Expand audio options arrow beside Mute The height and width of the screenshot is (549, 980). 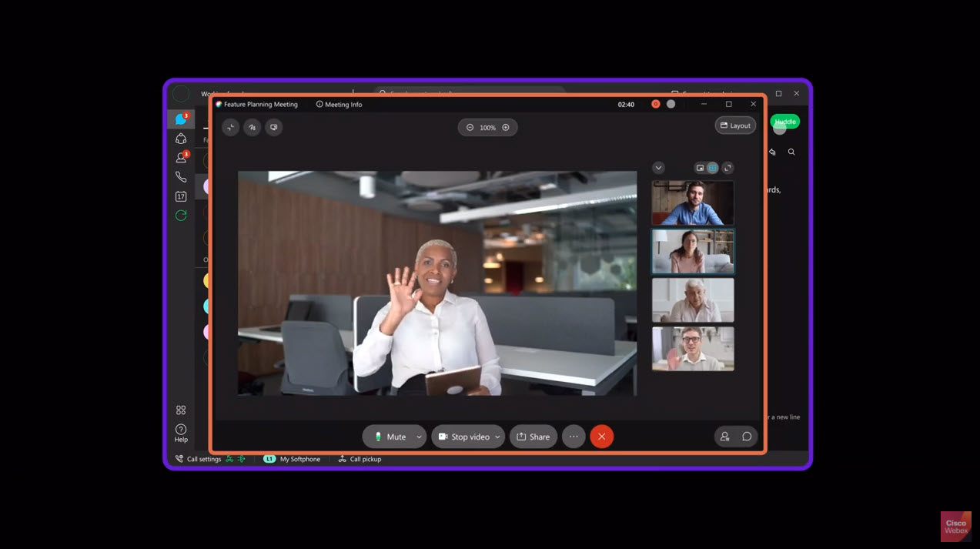point(420,437)
